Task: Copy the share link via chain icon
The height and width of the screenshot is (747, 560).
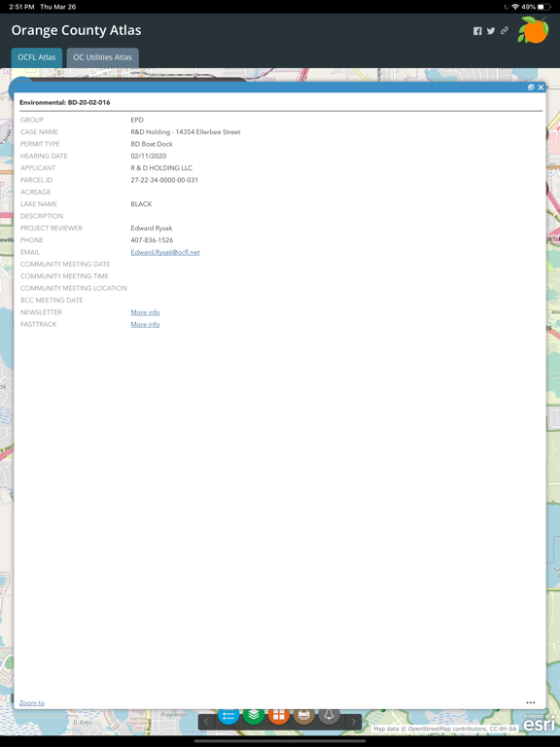Action: [505, 30]
